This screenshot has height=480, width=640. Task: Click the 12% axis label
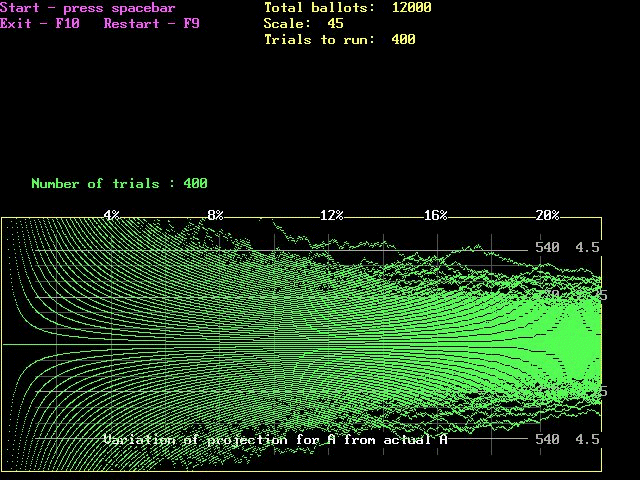(x=332, y=215)
